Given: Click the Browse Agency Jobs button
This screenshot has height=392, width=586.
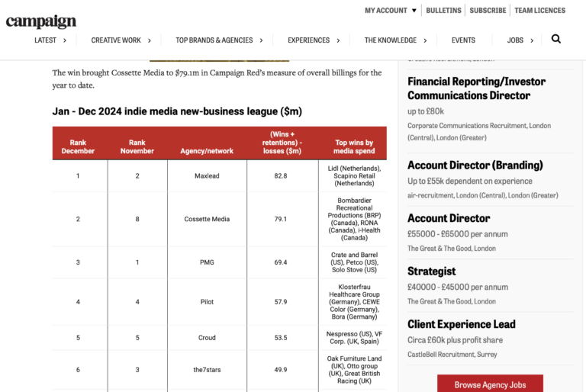Looking at the screenshot, I should (490, 384).
